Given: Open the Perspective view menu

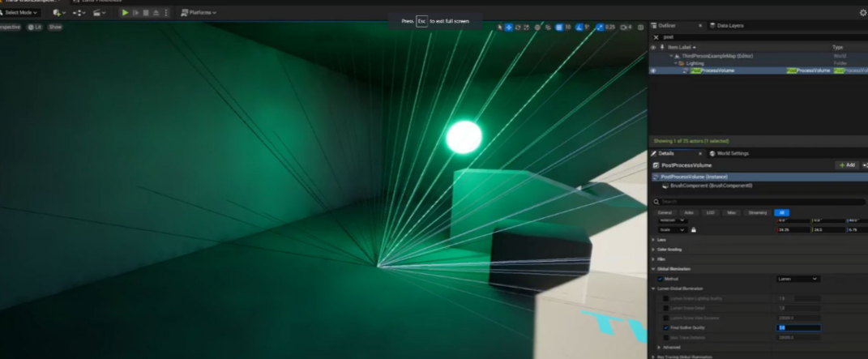Looking at the screenshot, I should (11, 27).
